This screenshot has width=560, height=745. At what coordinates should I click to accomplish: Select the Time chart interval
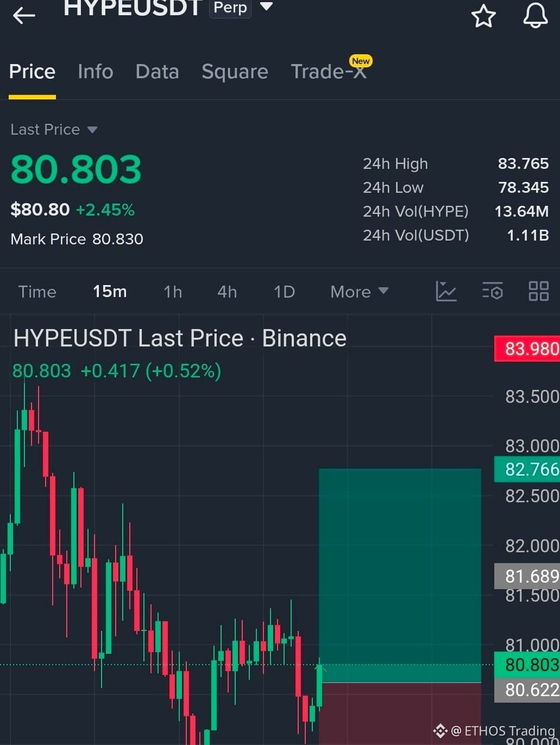pos(37,292)
